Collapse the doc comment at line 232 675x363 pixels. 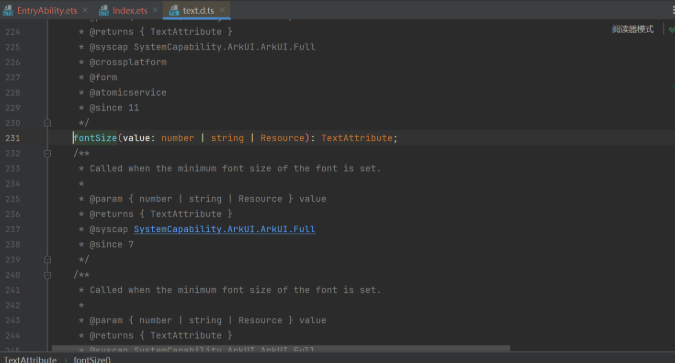(x=47, y=153)
